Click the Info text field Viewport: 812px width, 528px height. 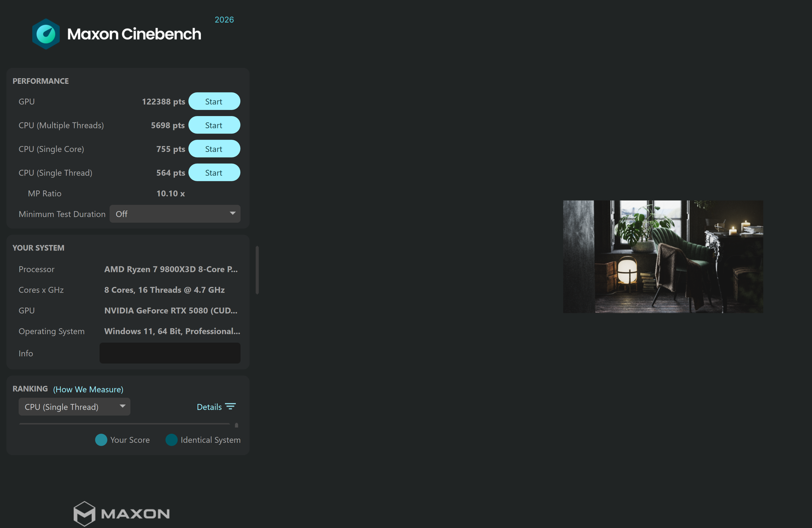(x=170, y=353)
